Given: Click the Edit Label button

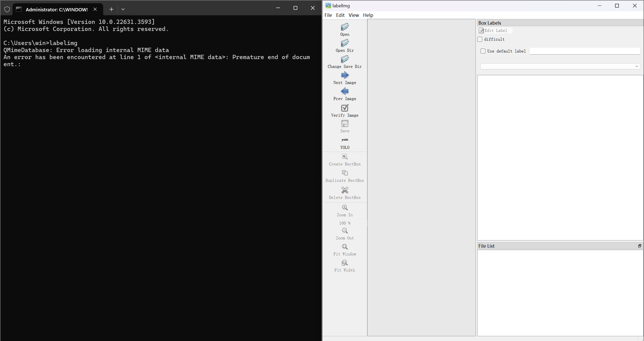Looking at the screenshot, I should 495,30.
